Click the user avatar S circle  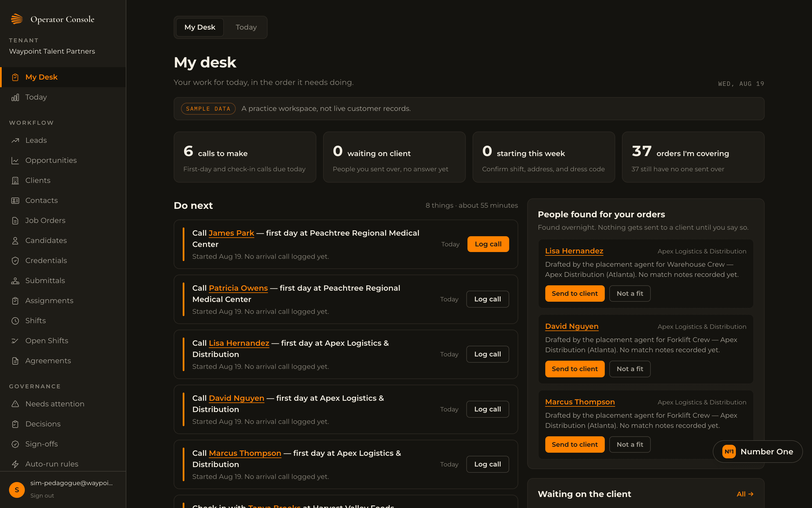(17, 490)
